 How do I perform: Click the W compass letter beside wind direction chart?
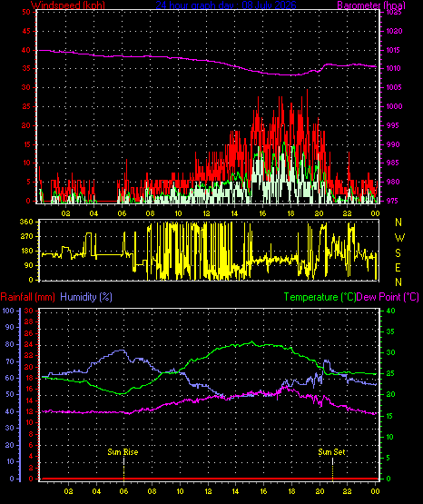click(399, 238)
